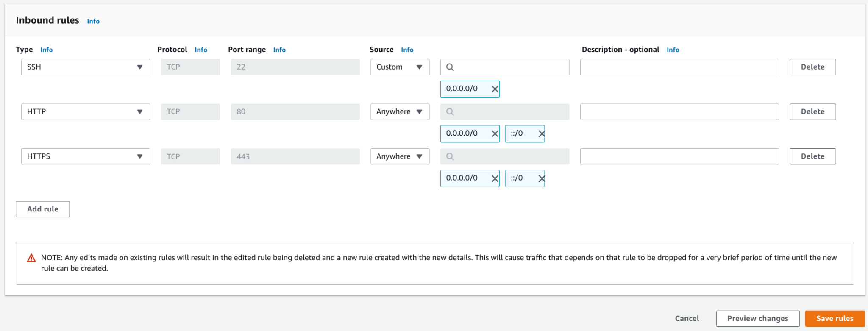Remove 0.0.0.0/0 chip from SSH rule
The width and height of the screenshot is (868, 331).
click(495, 89)
